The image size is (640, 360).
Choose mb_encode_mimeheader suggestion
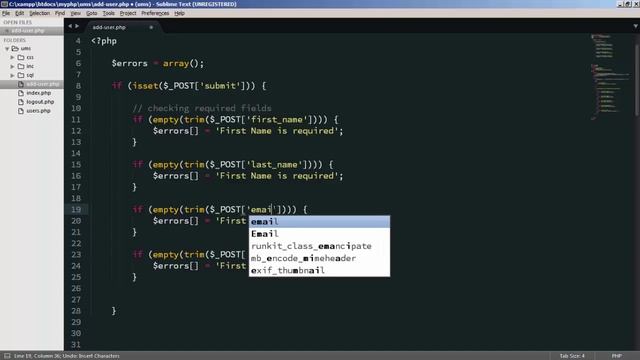tap(319, 258)
